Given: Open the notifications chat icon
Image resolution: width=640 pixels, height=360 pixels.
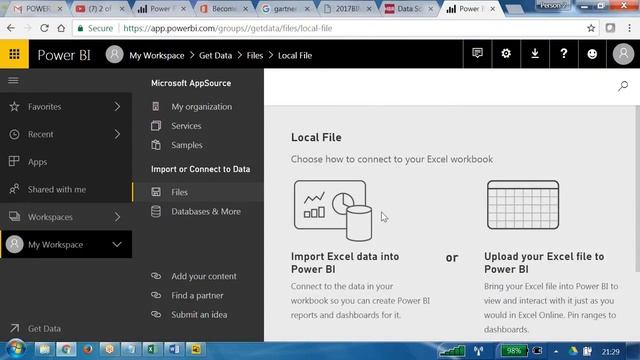Looking at the screenshot, I should (477, 53).
